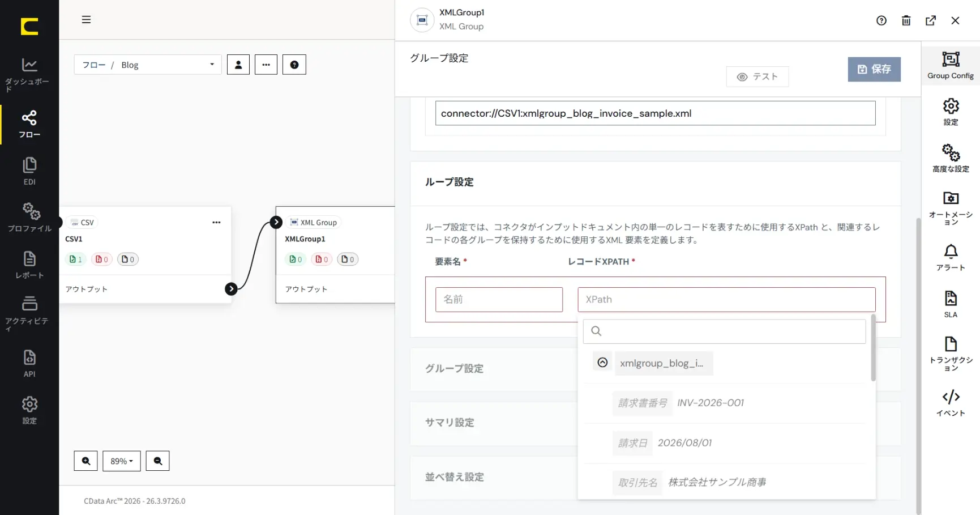The image size is (980, 515).
Task: Open the アクティビティ sidebar item
Action: 29,313
